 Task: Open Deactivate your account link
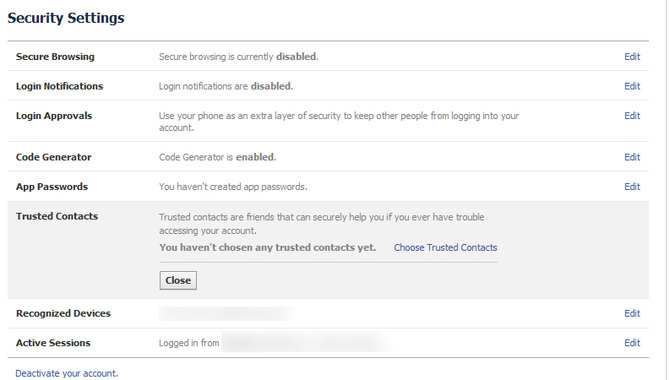pyautogui.click(x=67, y=374)
